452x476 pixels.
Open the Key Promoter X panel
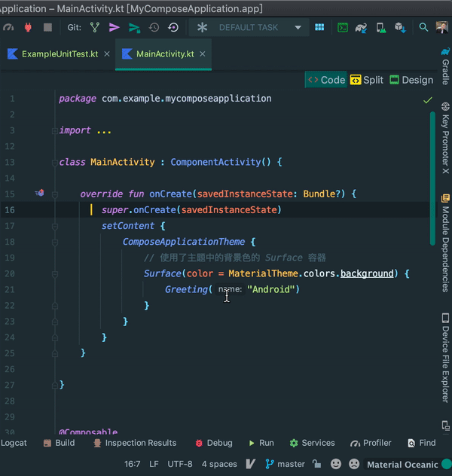445,138
